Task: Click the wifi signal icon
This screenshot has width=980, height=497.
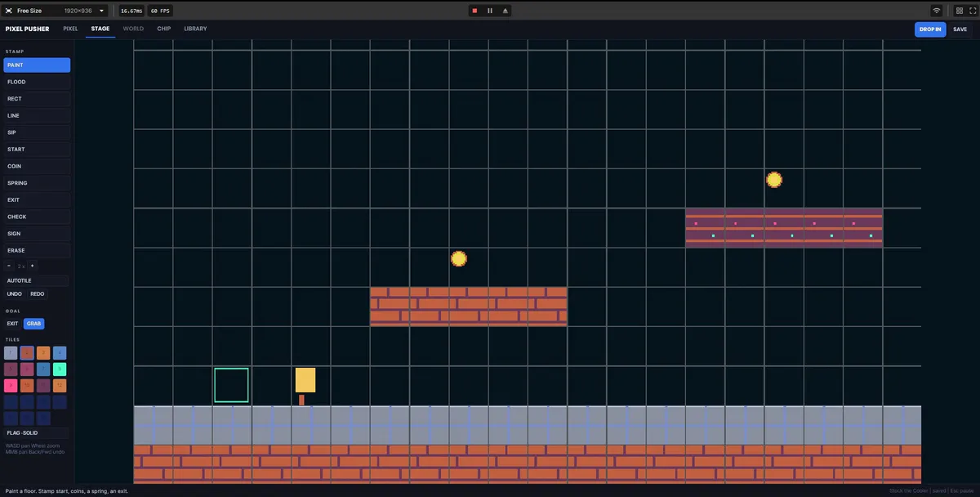Action: pos(937,11)
